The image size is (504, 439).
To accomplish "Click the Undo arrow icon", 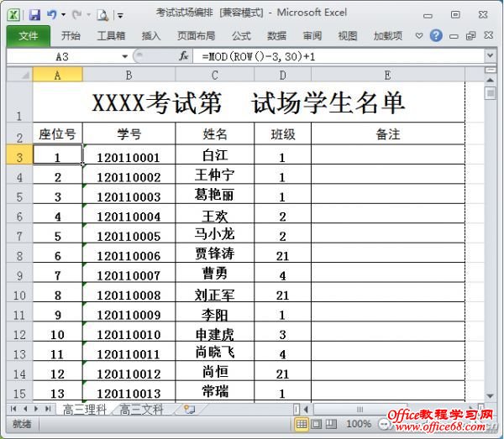I will tap(51, 14).
